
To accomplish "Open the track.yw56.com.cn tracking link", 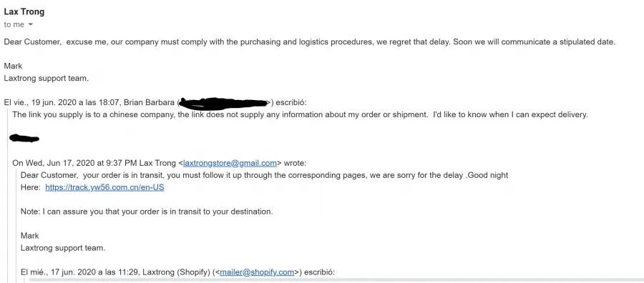I will [x=104, y=187].
